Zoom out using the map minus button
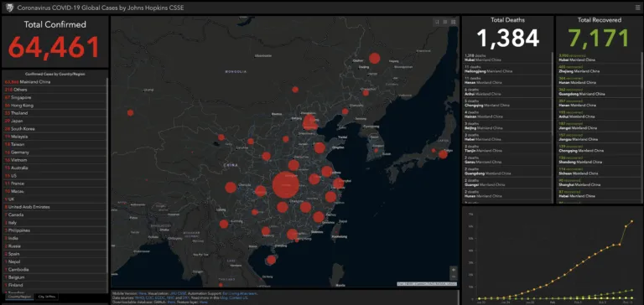 454,277
